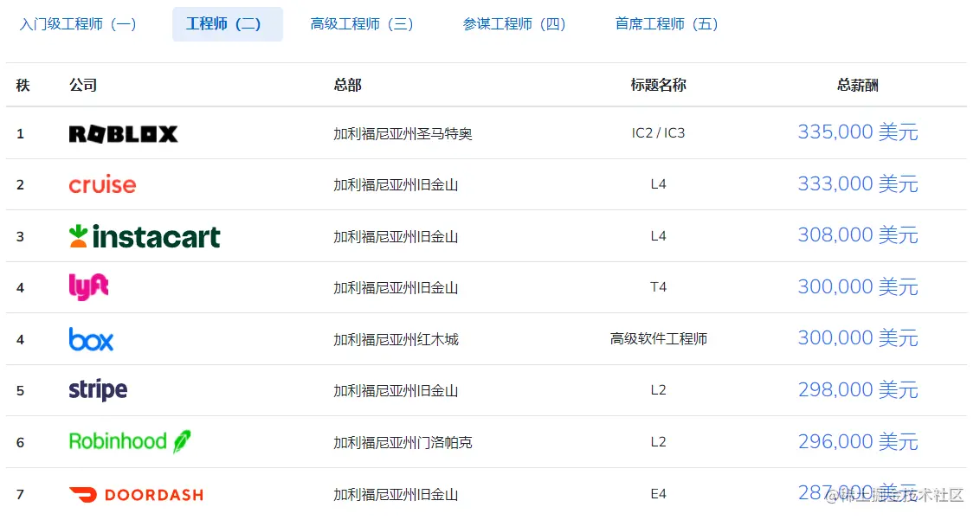Select the 高级软件工程师 title cell
Screen dimensions: 980x520
658,339
